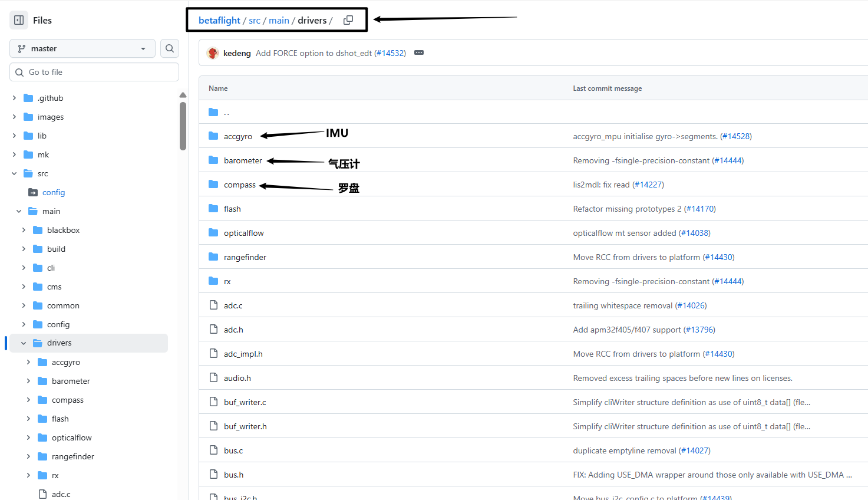Screen dimensions: 868x500
Task: Expand the blackbox folder chevron
Action: point(24,230)
